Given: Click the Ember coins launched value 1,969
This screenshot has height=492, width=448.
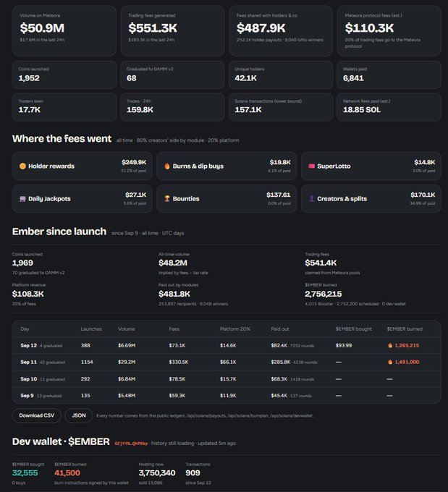Looking at the screenshot, I should point(22,263).
